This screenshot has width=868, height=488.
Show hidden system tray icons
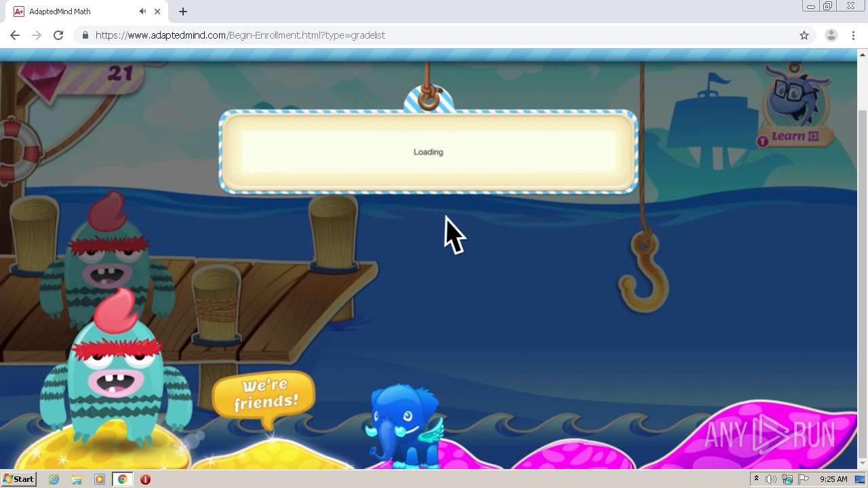point(756,479)
